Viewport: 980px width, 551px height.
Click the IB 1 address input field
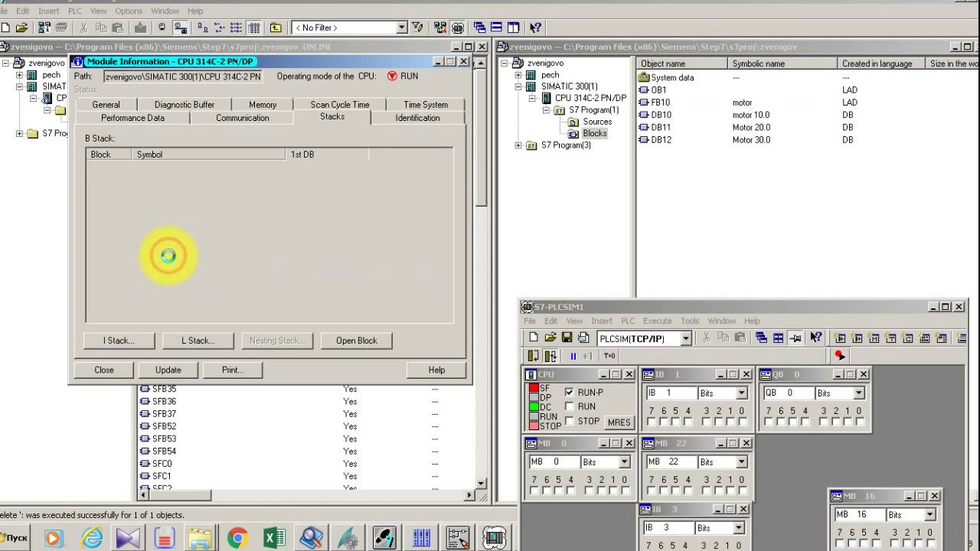(671, 393)
